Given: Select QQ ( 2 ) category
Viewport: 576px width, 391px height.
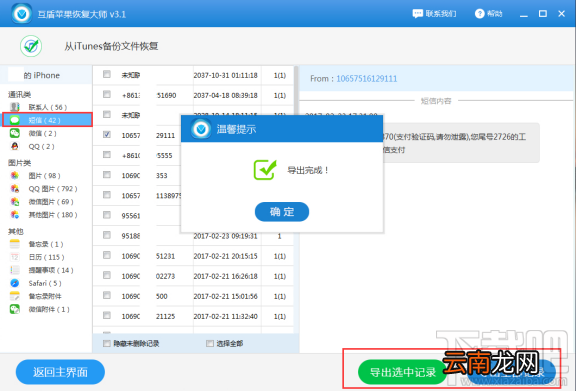Looking at the screenshot, I should tap(42, 147).
